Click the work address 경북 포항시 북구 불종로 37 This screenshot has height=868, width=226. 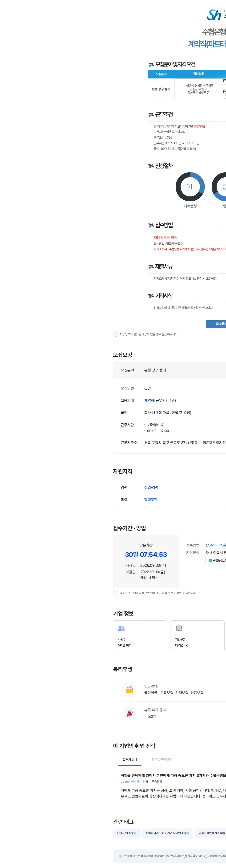click(x=185, y=442)
